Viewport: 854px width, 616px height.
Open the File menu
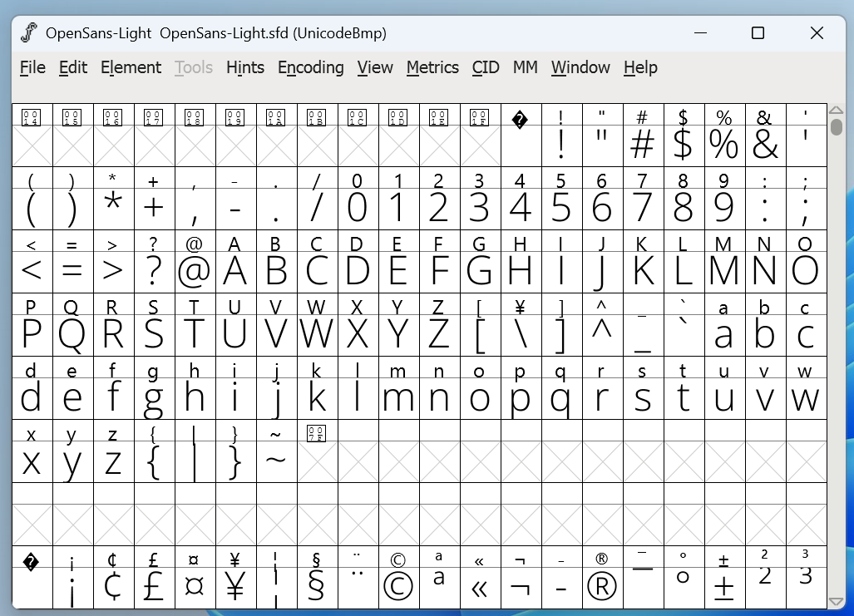click(x=32, y=67)
